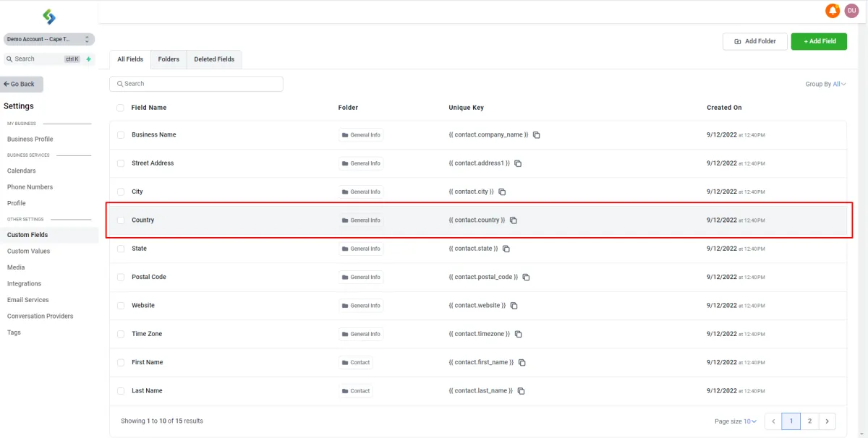The width and height of the screenshot is (868, 438).
Task: Copy the contact.company_name unique key
Action: [x=537, y=135]
